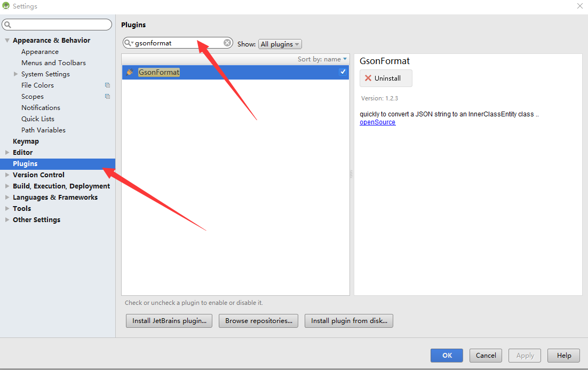588x370 pixels.
Task: Expand the Editor section
Action: (x=7, y=152)
